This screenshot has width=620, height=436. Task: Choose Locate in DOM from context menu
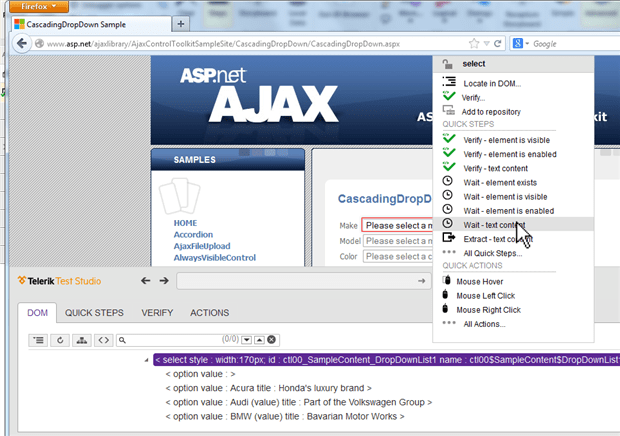click(492, 83)
